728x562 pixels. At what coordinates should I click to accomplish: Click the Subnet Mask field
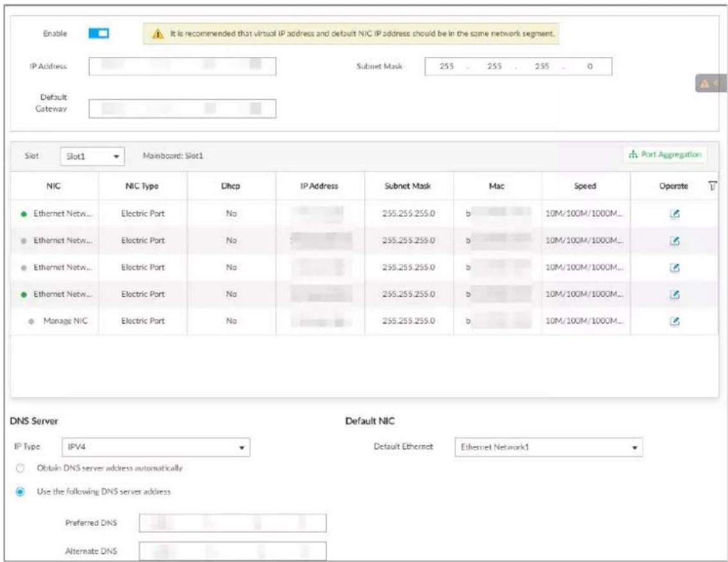pos(518,67)
